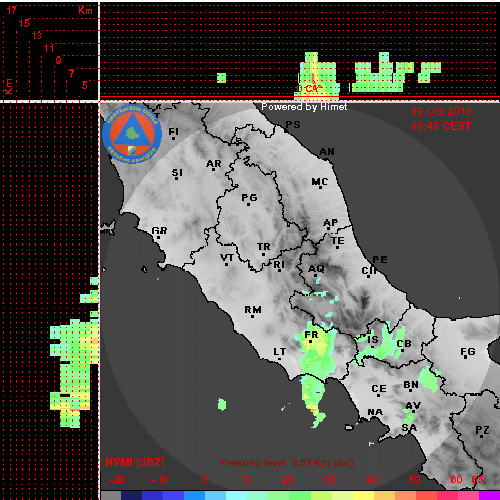Click the 'Freezing level 2.57 Km (asl)' text
This screenshot has height=500, width=500.
click(287, 463)
